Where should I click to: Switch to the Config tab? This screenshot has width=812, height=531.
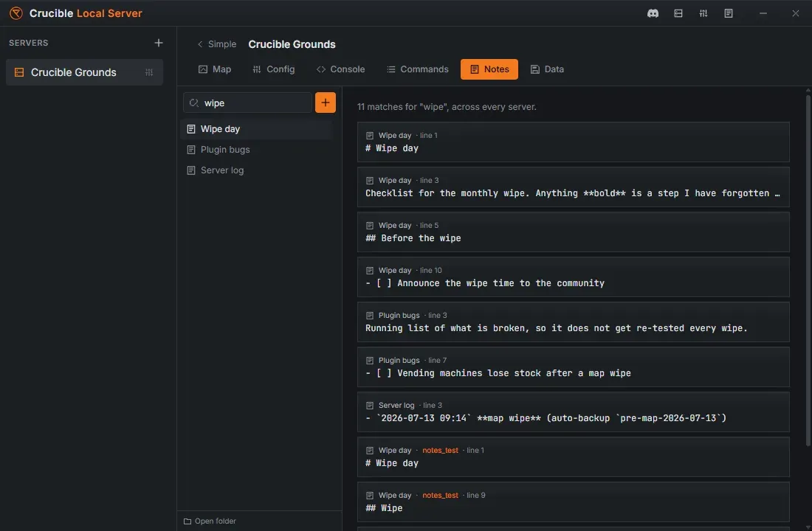click(x=273, y=69)
